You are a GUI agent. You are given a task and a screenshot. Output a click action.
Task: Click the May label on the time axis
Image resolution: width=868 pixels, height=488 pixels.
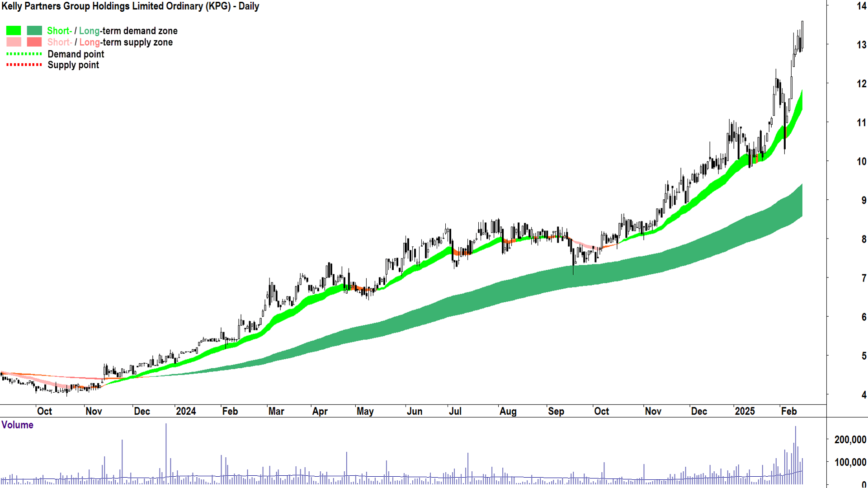click(x=365, y=411)
